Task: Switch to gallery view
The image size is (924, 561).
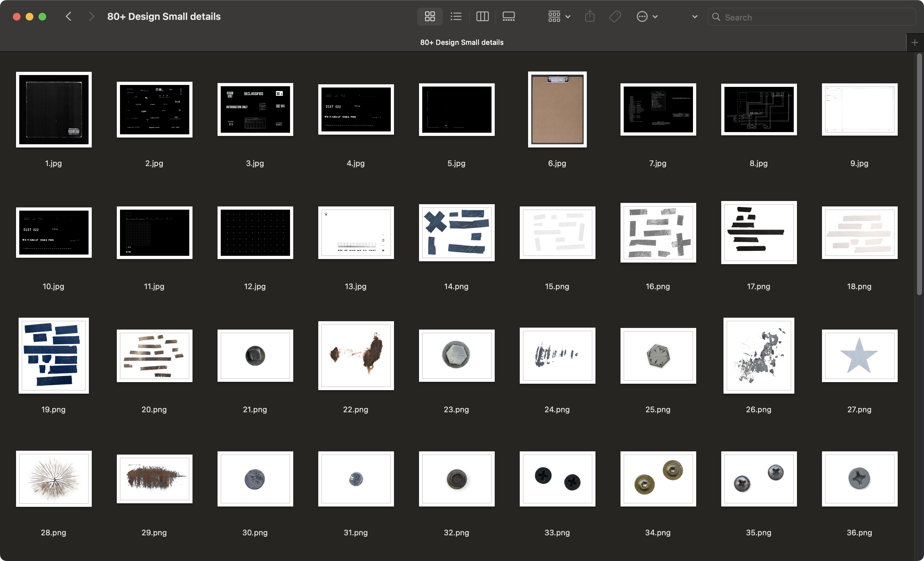Action: (509, 16)
